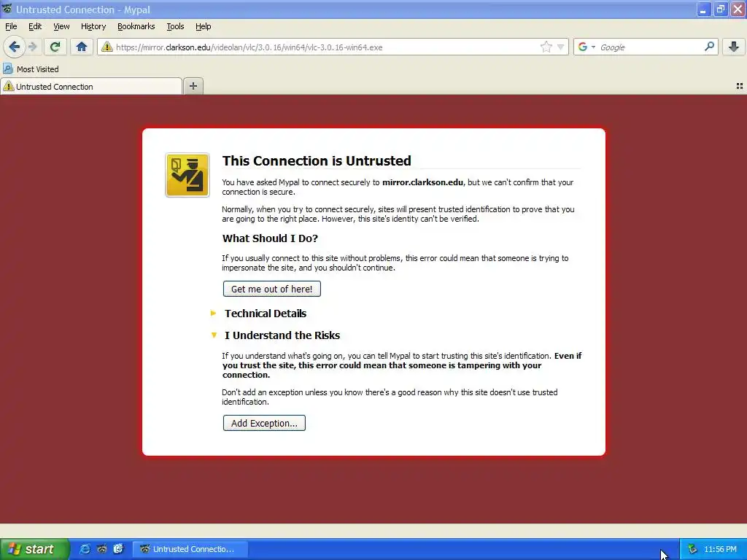The image size is (747, 560).
Task: Click the Add Exception... button
Action: click(264, 423)
